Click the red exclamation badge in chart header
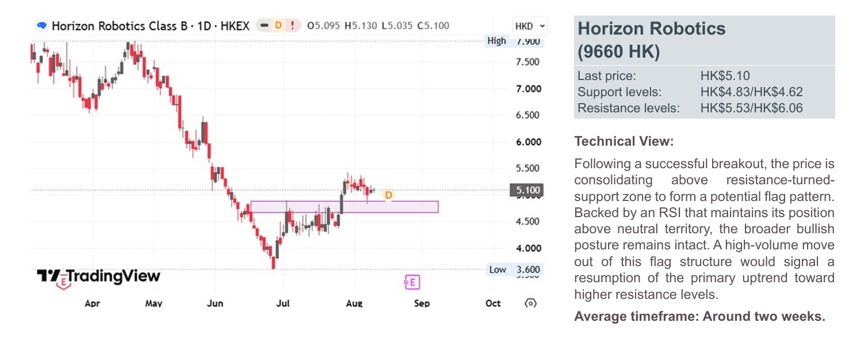This screenshot has height=349, width=868. click(293, 26)
